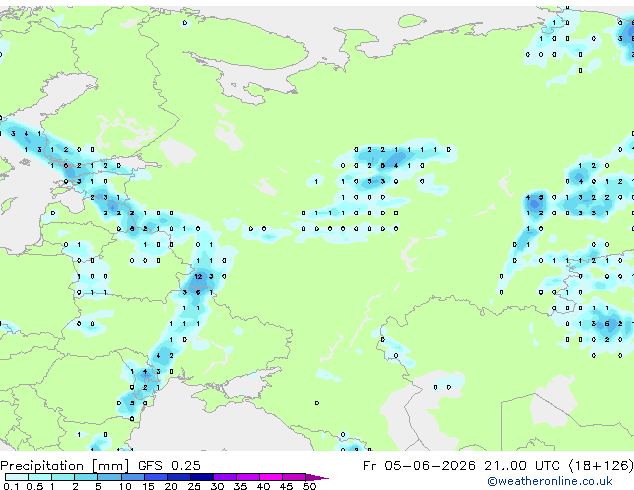Click the '[mm]' unit label
Screen dimensions: 634x490
tap(110, 466)
